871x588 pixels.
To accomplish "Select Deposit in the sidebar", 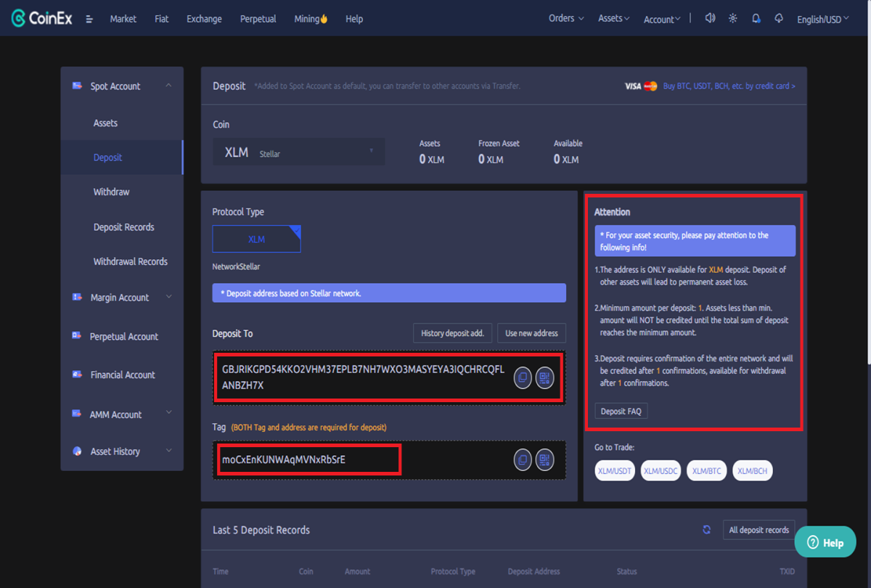I will 121,158.
